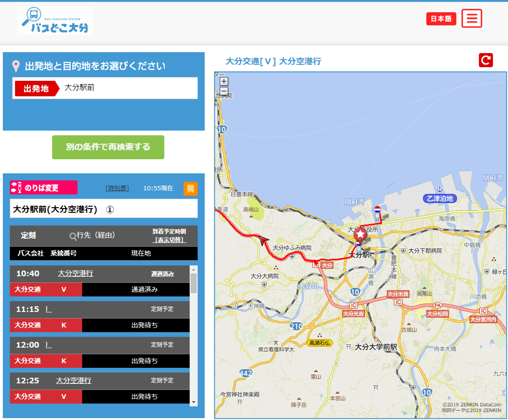Click the red star marker on map
The height and width of the screenshot is (420, 508).
point(360,234)
